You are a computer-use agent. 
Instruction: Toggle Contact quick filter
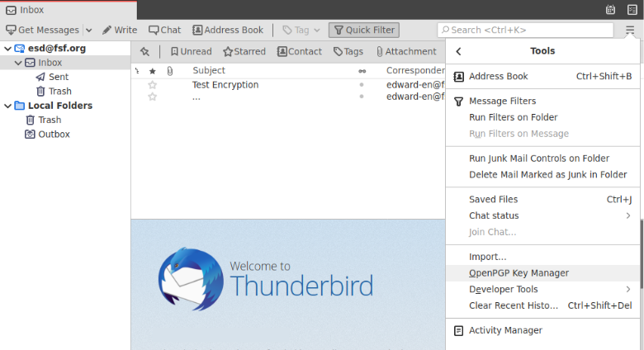point(300,51)
